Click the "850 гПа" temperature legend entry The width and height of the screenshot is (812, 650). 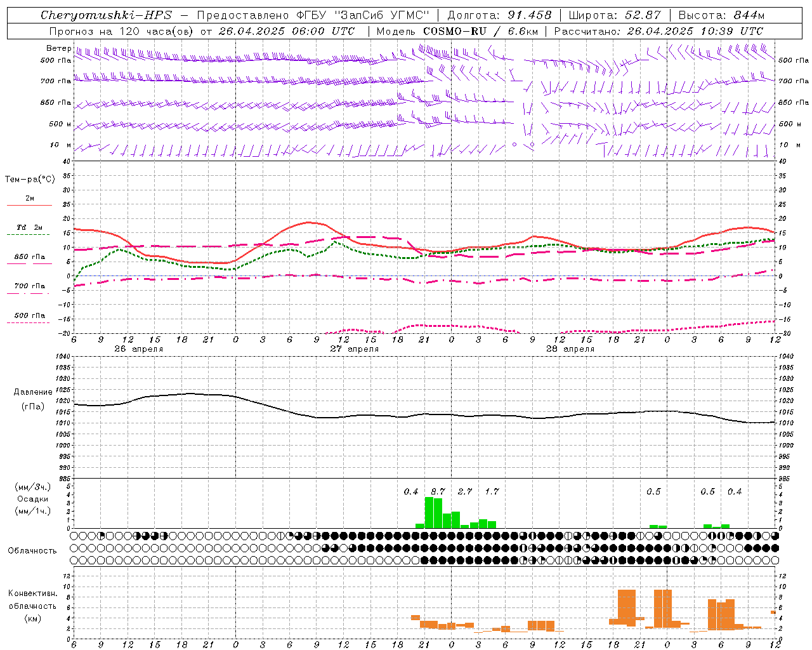[30, 257]
